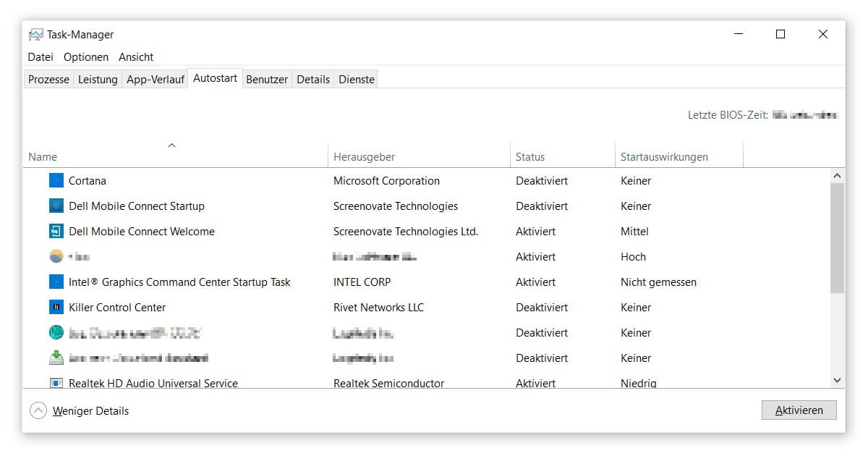Select the Dell Mobile Connect Welcome entry

pyautogui.click(x=142, y=231)
